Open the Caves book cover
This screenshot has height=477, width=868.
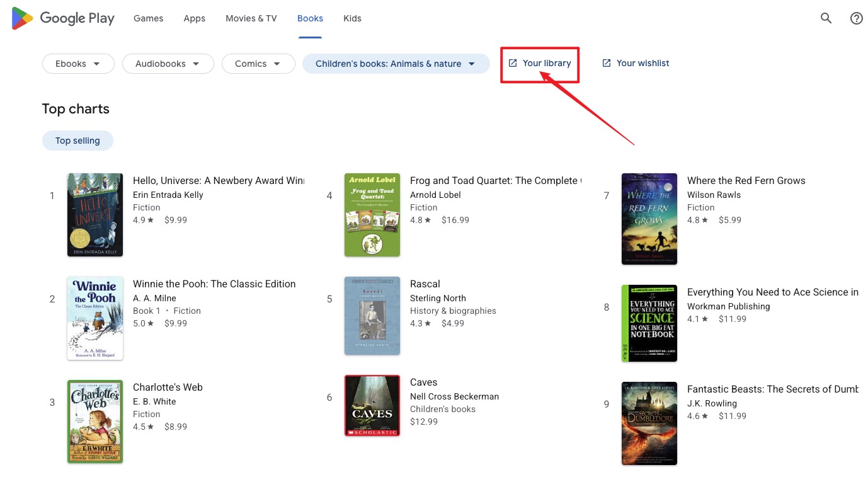point(372,406)
